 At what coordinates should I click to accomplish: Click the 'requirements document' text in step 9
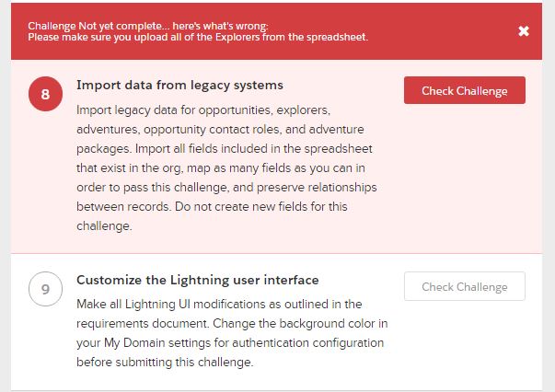coord(147,324)
